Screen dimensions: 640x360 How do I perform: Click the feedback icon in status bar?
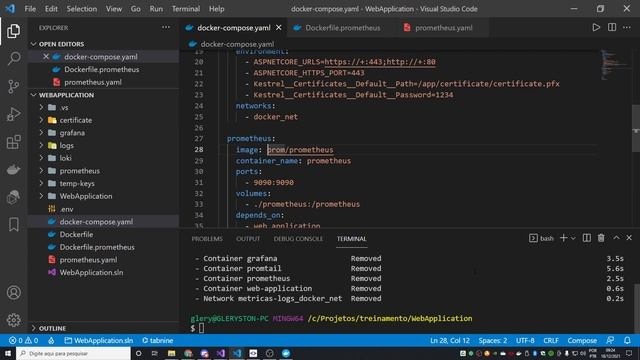coord(610,340)
